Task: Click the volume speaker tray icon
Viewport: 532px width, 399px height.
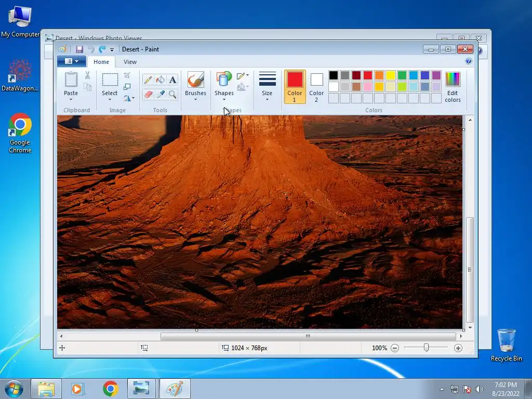Action: pyautogui.click(x=479, y=389)
